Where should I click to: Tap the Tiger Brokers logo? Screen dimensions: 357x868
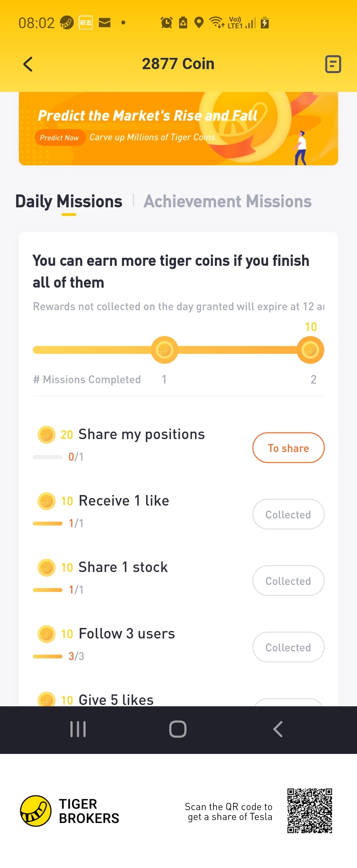coord(36,811)
